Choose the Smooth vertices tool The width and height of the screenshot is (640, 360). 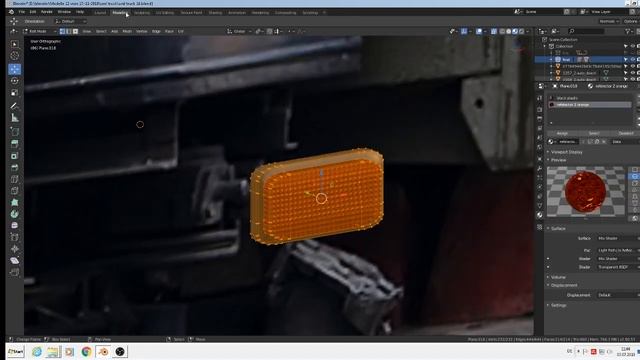tap(15, 225)
